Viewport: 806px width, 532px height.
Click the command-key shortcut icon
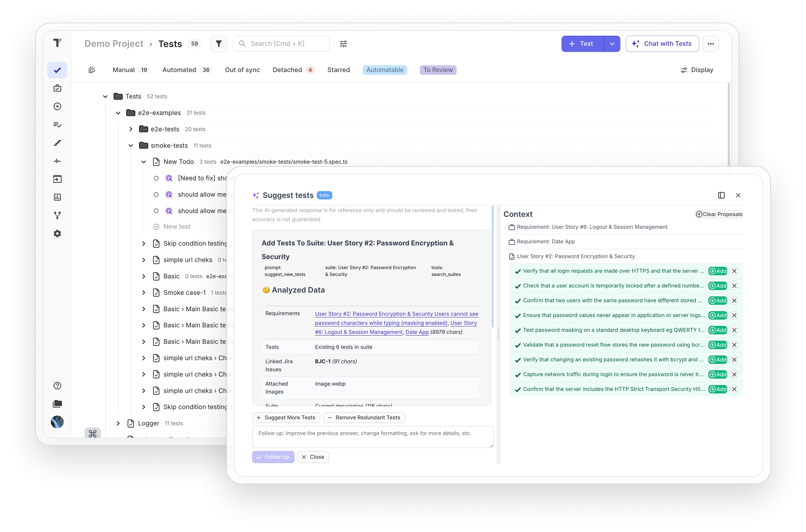[93, 434]
